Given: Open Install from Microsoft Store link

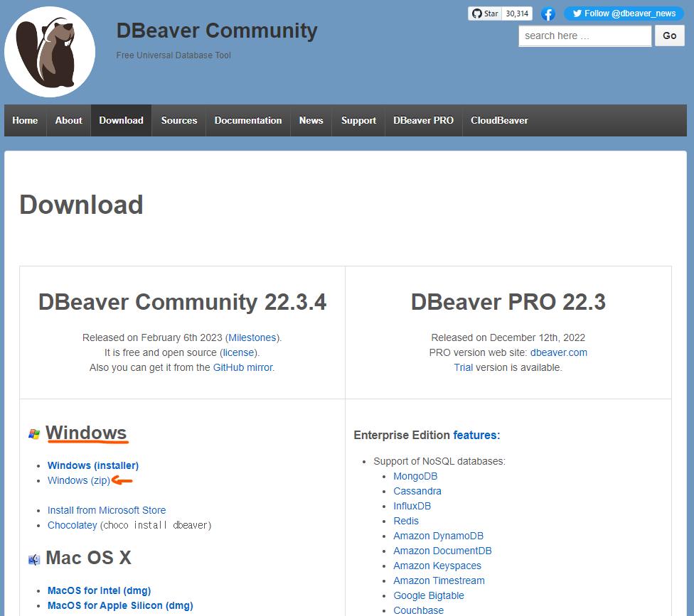Looking at the screenshot, I should 107,510.
